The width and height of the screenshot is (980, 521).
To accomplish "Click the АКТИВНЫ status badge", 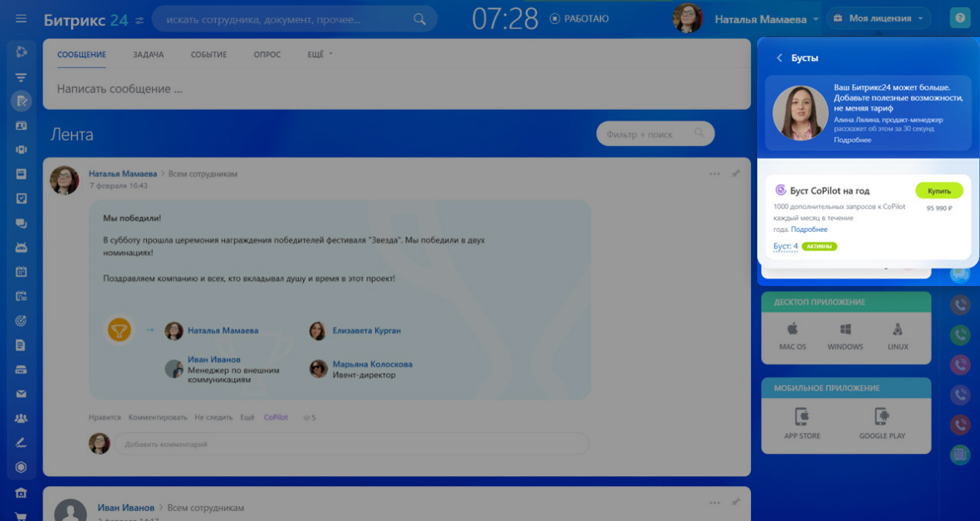I will (819, 247).
